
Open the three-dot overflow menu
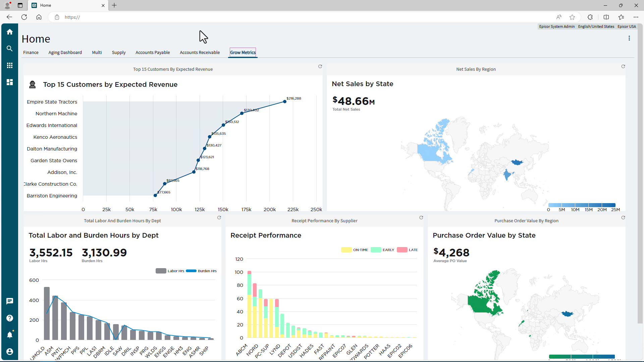point(629,38)
